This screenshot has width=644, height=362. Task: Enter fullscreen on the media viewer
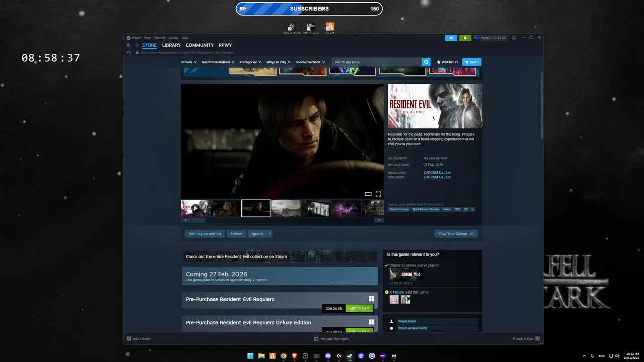pyautogui.click(x=378, y=194)
